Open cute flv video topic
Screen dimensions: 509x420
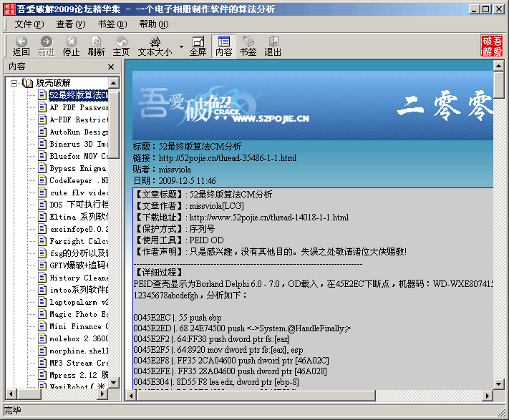point(79,192)
